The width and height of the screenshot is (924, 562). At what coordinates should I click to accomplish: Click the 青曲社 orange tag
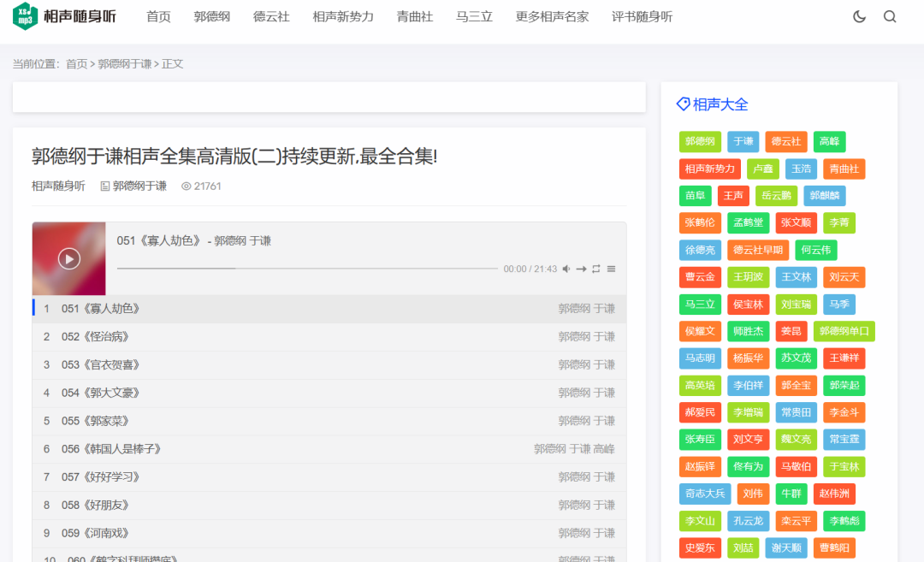pyautogui.click(x=844, y=169)
